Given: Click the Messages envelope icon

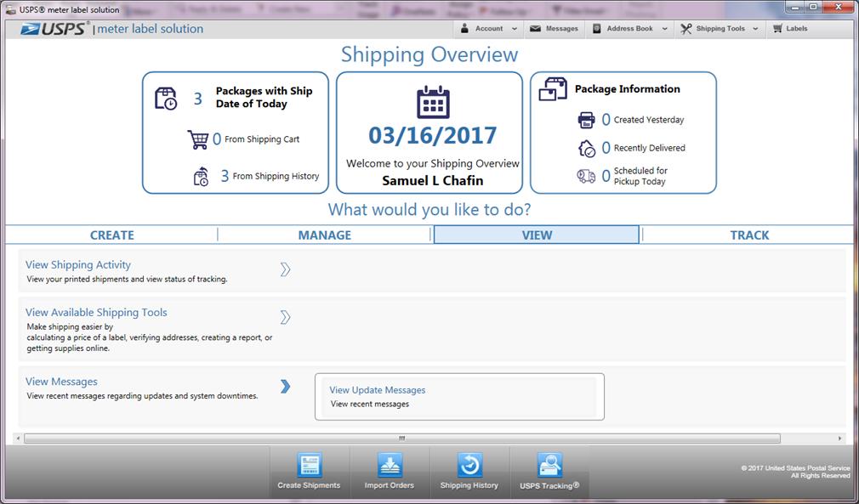Looking at the screenshot, I should pos(535,28).
